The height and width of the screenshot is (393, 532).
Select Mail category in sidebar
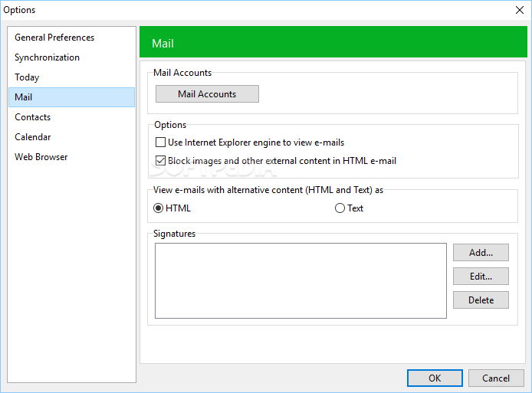pyautogui.click(x=71, y=97)
